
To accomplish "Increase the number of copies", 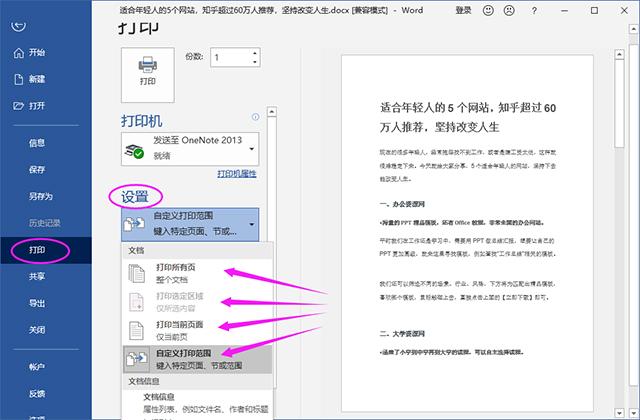I will tap(255, 53).
